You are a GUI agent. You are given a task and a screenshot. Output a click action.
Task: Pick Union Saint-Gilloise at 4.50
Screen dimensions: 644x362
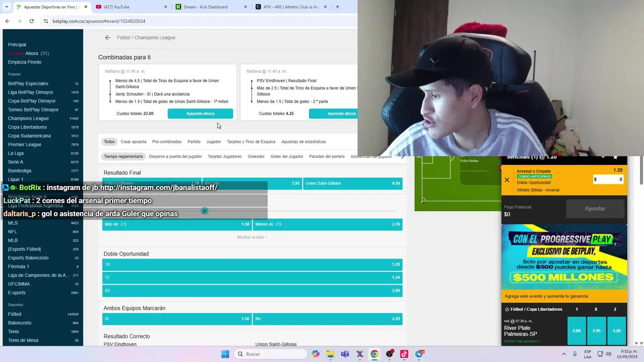[x=353, y=184]
